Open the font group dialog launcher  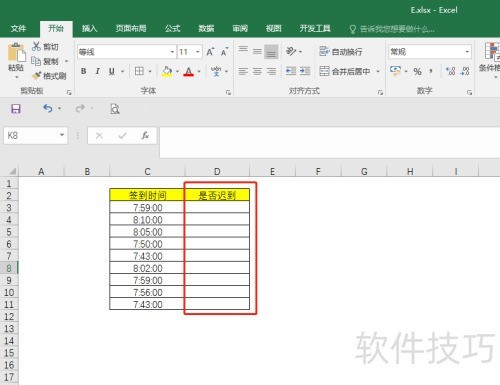tap(228, 92)
